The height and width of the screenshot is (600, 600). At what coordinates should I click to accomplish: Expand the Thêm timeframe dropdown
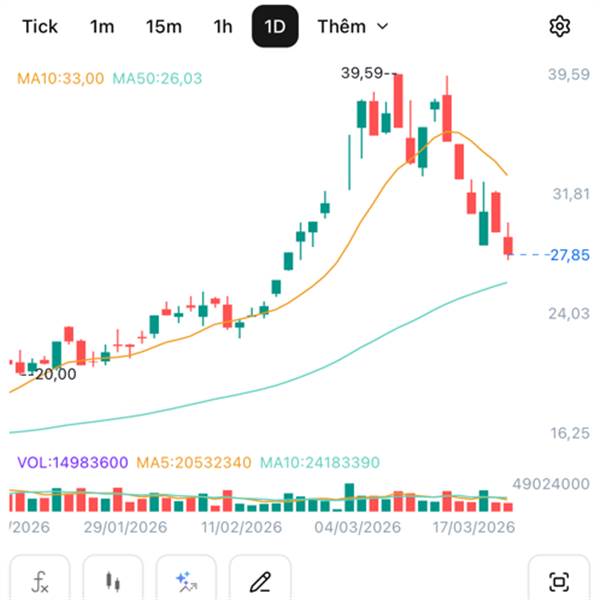coord(353,27)
